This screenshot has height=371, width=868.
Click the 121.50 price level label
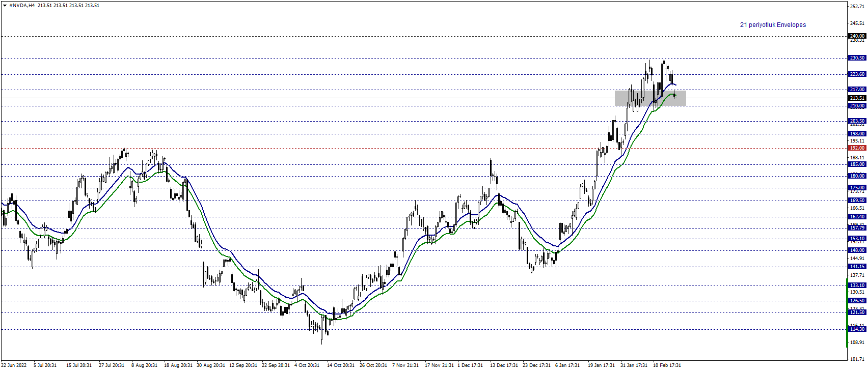pyautogui.click(x=857, y=312)
